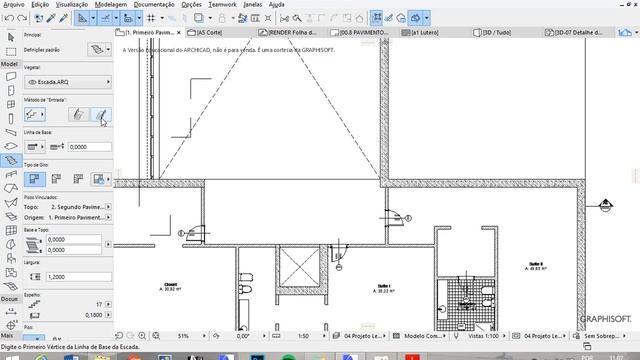Choose the first Tipo de Giro option

point(35,179)
